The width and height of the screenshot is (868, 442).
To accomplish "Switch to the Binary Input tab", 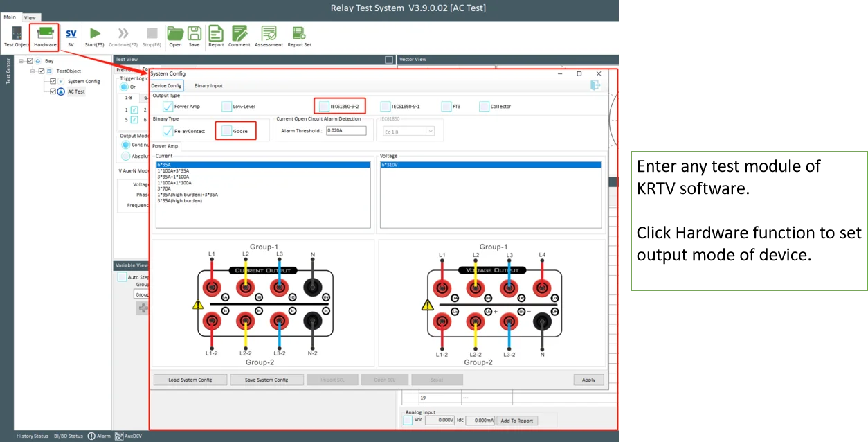I will pos(208,86).
